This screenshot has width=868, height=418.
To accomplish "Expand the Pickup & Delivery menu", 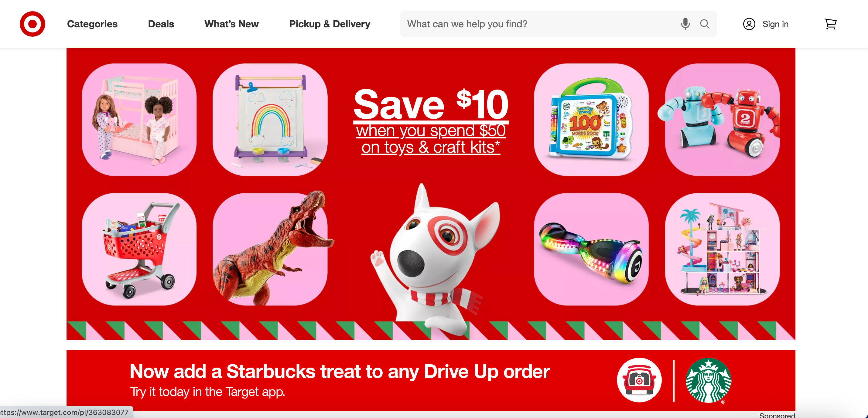I will point(330,24).
